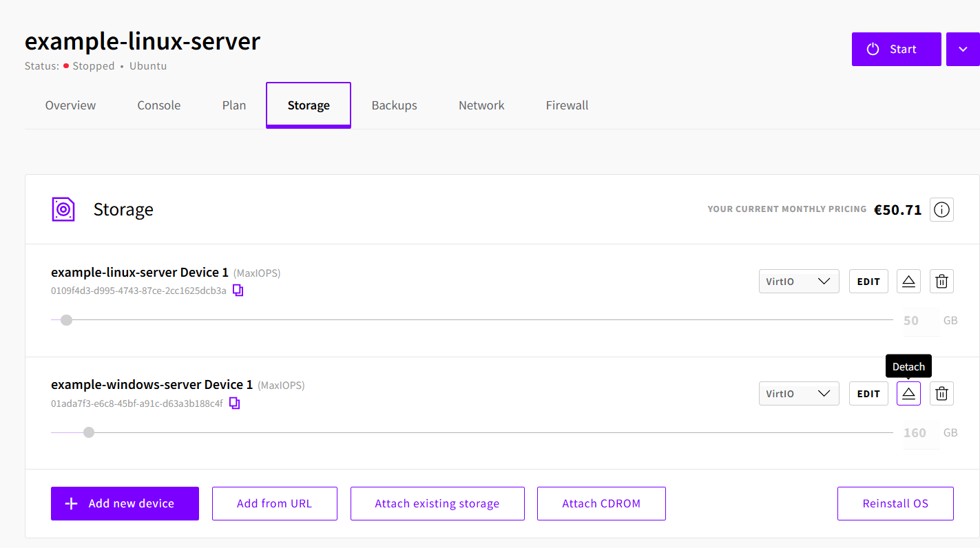Detach example-windows-server Device 1 storage
The width and height of the screenshot is (980, 548).
coord(908,394)
